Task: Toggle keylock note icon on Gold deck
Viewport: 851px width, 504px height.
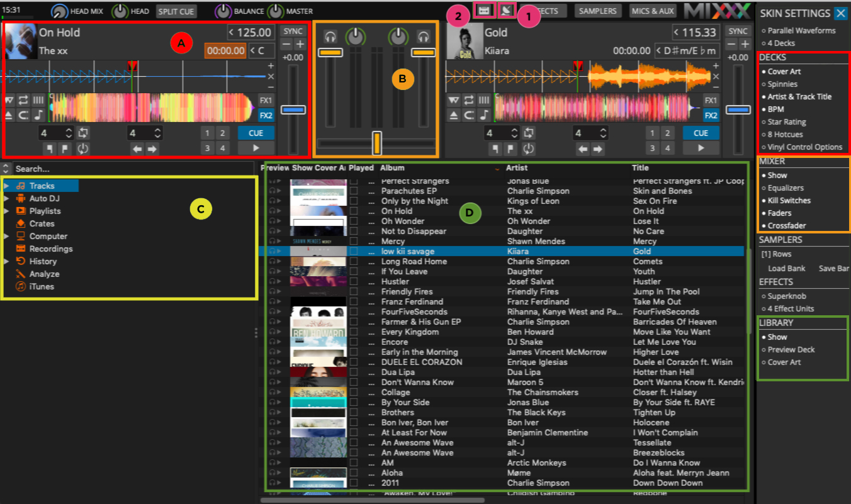Action: coord(483,115)
